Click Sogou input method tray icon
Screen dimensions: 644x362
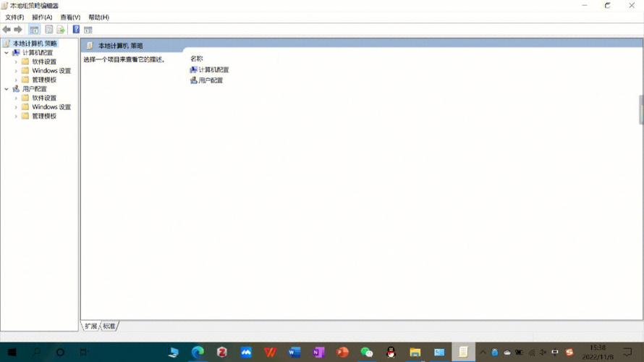pyautogui.click(x=569, y=352)
